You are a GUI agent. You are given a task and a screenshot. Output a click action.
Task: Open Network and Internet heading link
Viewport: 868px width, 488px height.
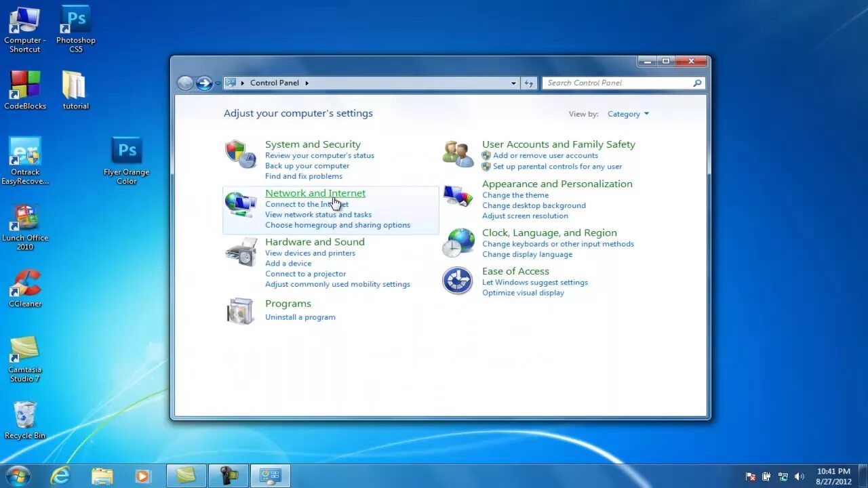315,193
